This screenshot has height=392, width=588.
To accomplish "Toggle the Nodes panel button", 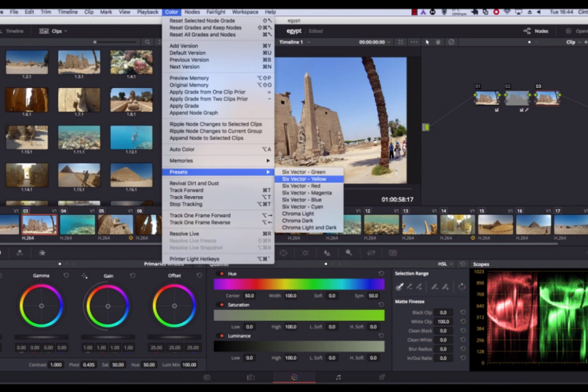I will (536, 31).
